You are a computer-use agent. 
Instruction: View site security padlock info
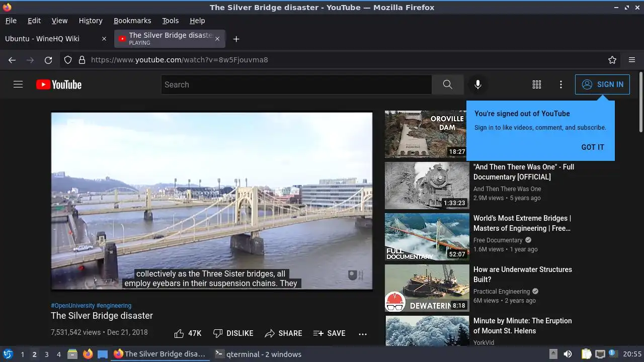pos(82,60)
